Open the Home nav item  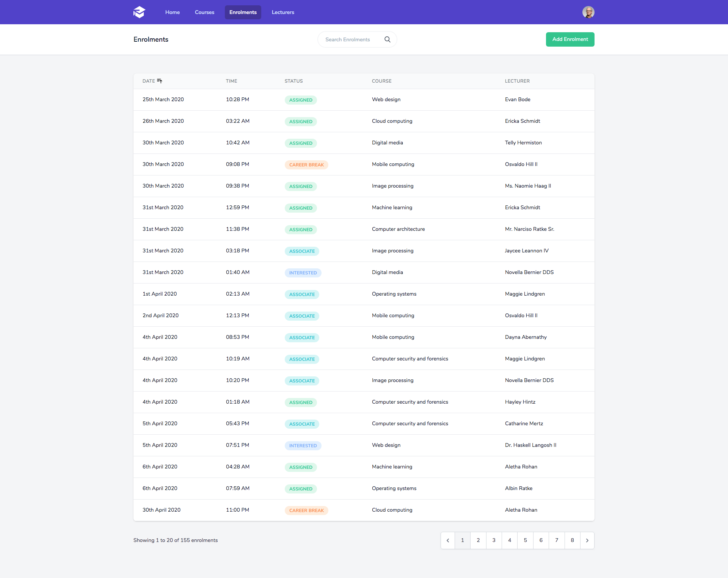pyautogui.click(x=173, y=12)
